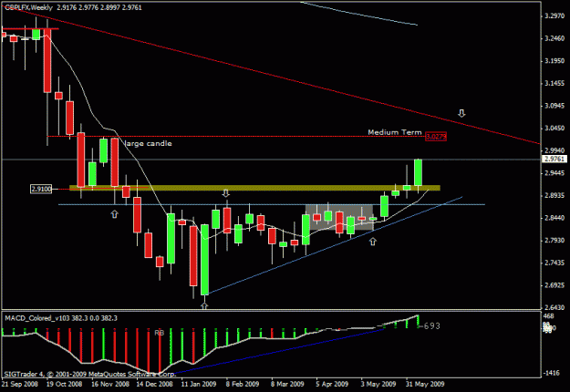Select the light blue horizontal line near 2.8935
This screenshot has width=570, height=392.
(x=271, y=204)
